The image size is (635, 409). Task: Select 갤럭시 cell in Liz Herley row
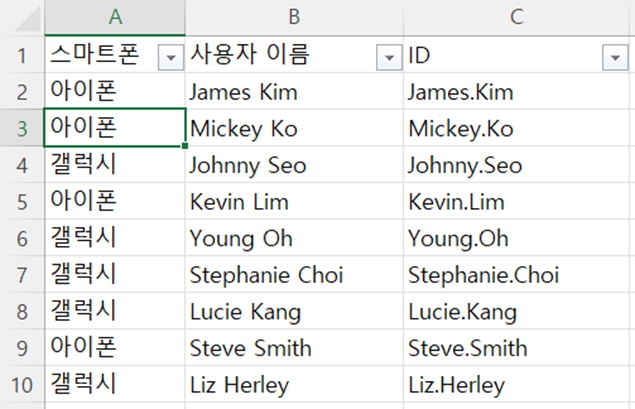pyautogui.click(x=115, y=384)
